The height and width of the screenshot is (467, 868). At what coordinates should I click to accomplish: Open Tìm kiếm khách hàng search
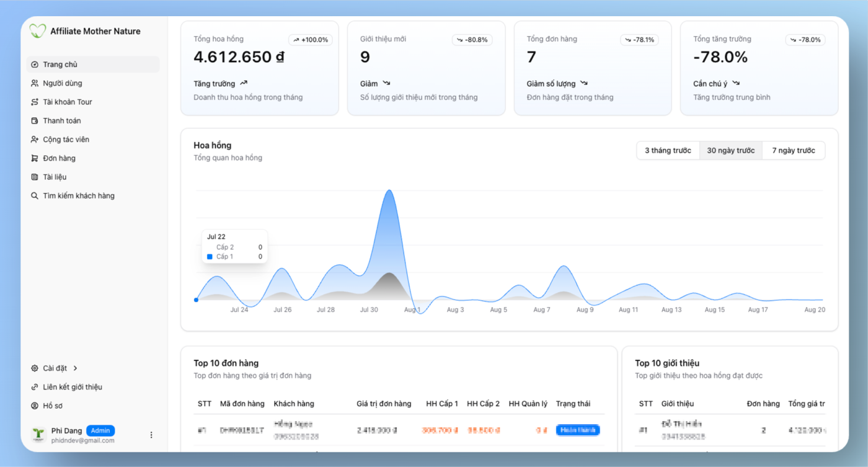coord(93,195)
